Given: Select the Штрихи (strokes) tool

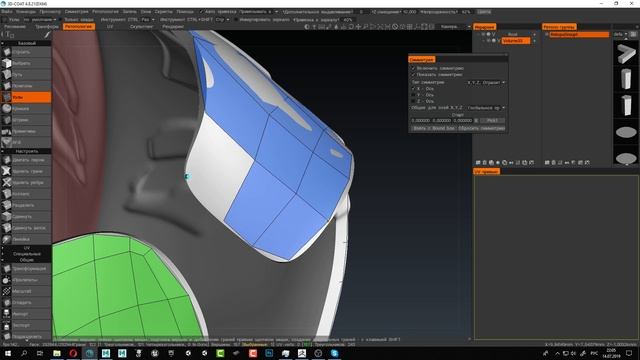Looking at the screenshot, I should point(26,120).
